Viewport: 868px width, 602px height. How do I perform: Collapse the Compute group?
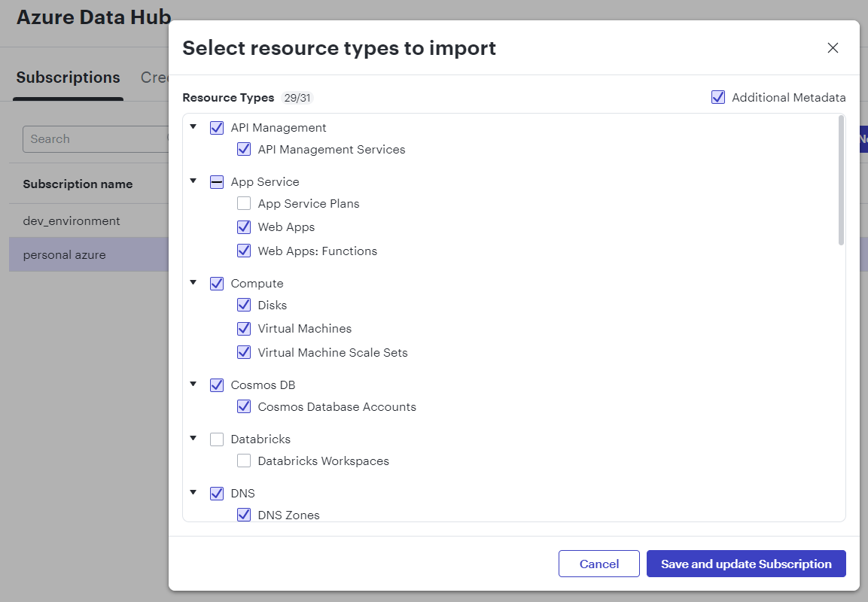click(x=193, y=282)
